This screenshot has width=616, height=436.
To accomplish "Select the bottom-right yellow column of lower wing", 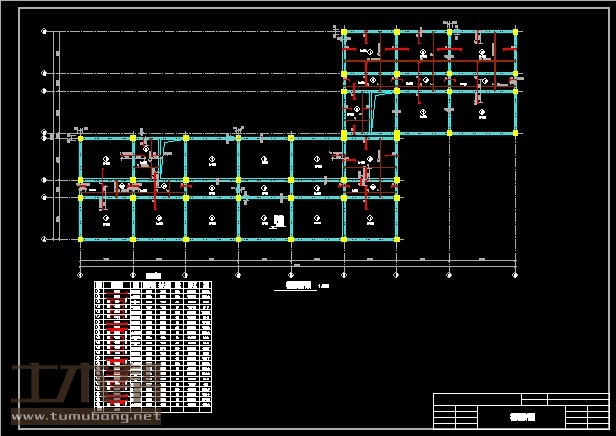I will coord(397,239).
